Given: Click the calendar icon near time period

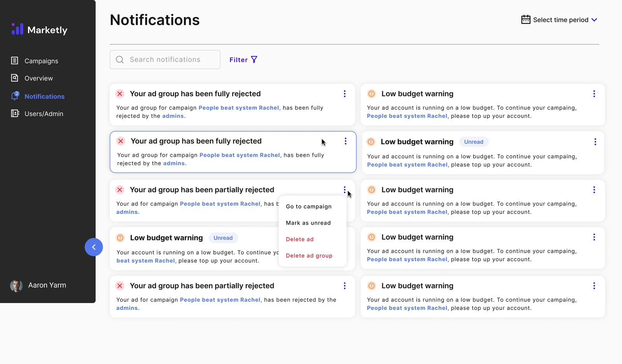Looking at the screenshot, I should click(x=526, y=19).
